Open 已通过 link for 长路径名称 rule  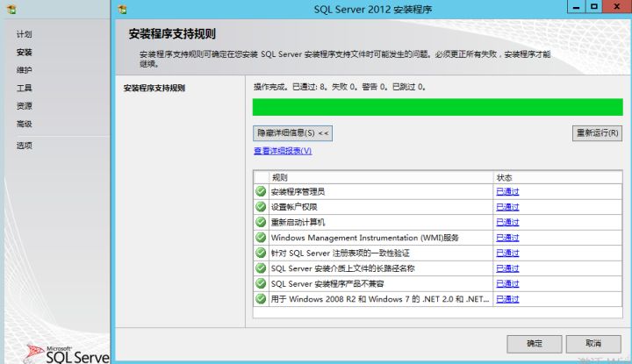tap(507, 268)
